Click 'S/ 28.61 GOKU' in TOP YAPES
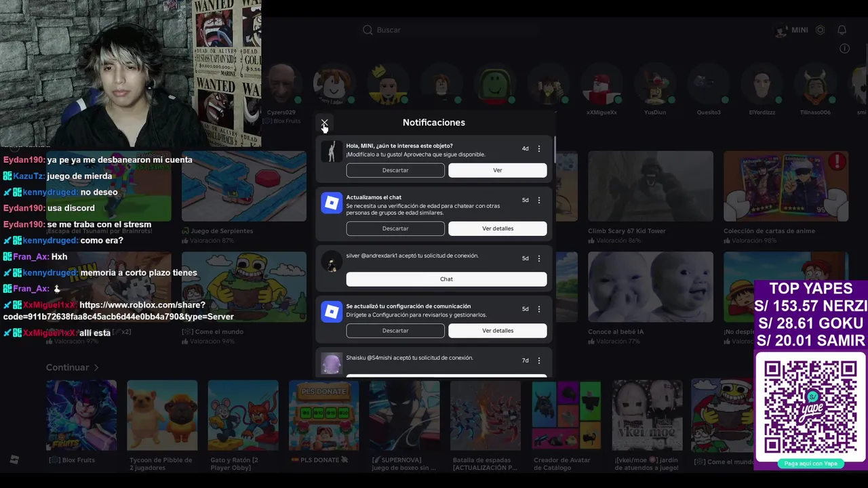The width and height of the screenshot is (868, 488). (x=811, y=323)
